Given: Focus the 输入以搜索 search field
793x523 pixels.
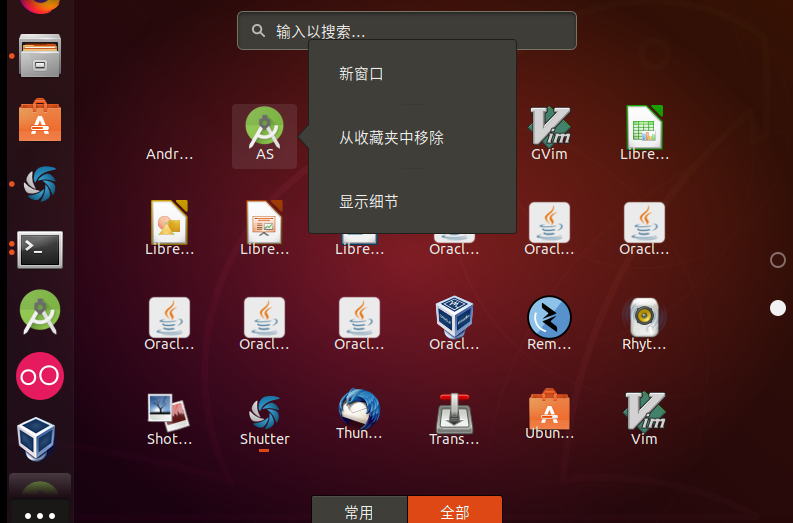Looking at the screenshot, I should click(407, 30).
